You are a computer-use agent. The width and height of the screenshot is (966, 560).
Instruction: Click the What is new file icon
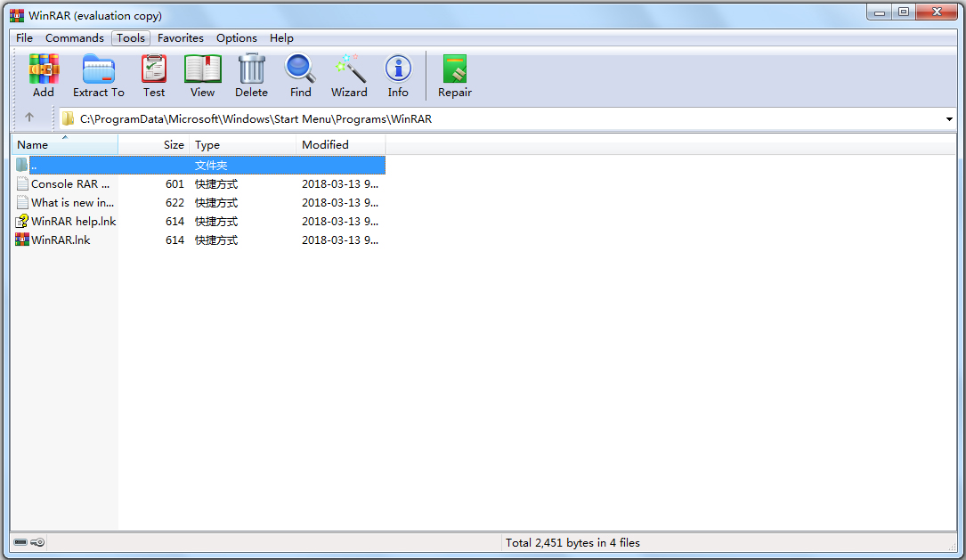pyautogui.click(x=22, y=202)
